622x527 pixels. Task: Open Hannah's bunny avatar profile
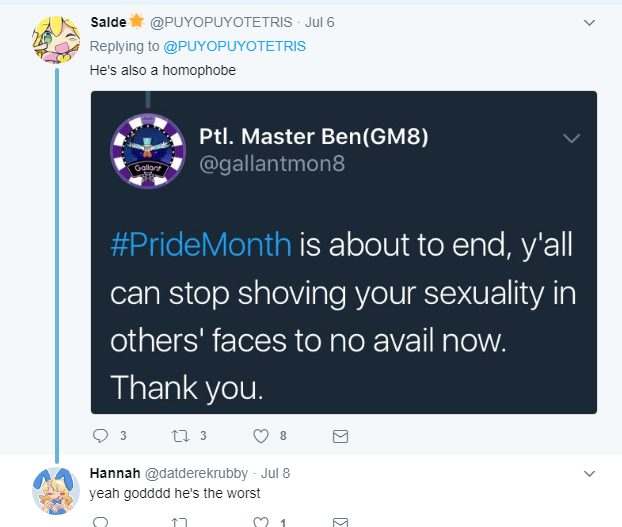(56, 491)
